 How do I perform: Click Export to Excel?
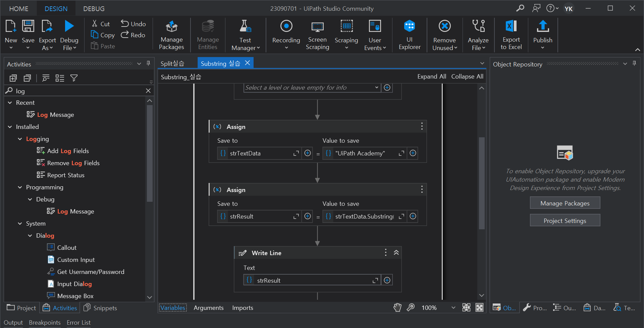click(511, 35)
